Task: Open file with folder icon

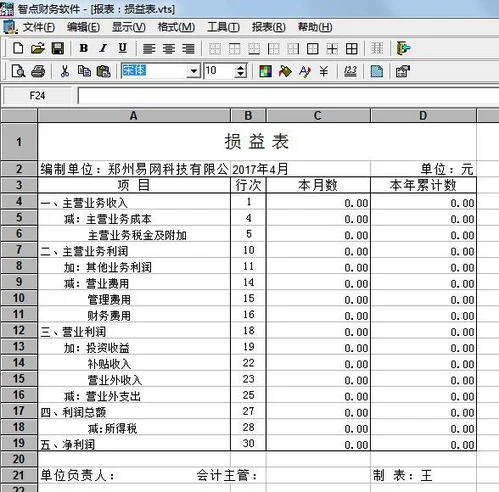Action: click(x=38, y=48)
